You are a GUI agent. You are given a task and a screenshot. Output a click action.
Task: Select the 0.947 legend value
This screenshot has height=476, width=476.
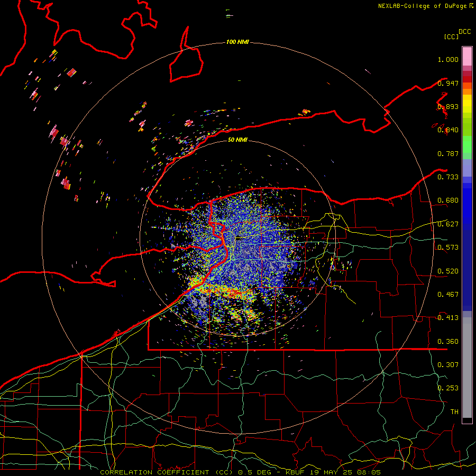[448, 83]
